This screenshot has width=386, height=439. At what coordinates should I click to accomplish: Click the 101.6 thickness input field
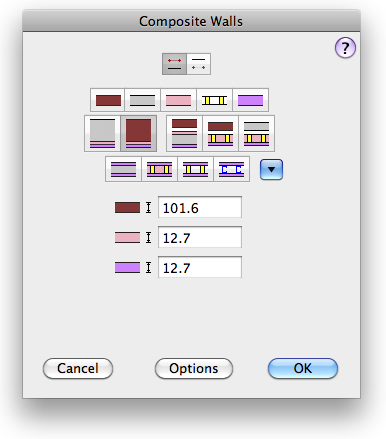tap(200, 207)
